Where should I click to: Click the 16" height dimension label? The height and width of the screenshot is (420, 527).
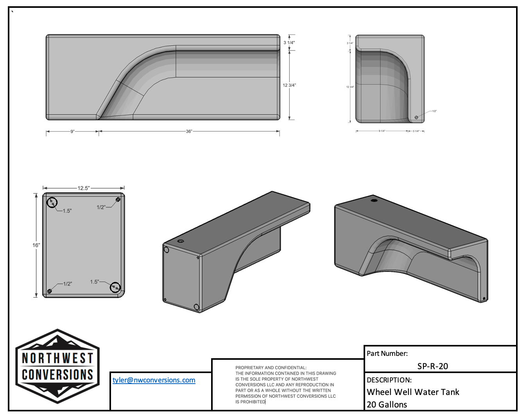pyautogui.click(x=36, y=245)
